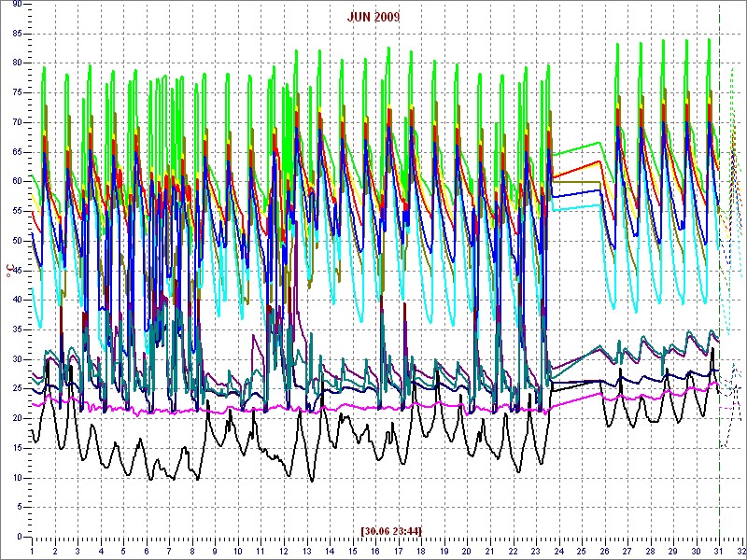Click the 40 temperature axis label

(17, 300)
